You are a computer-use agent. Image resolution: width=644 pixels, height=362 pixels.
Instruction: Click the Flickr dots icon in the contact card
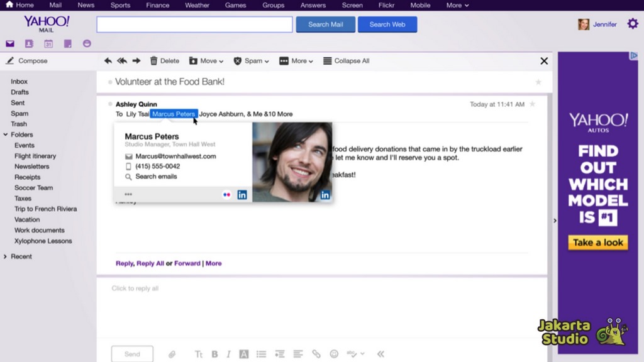coord(226,195)
